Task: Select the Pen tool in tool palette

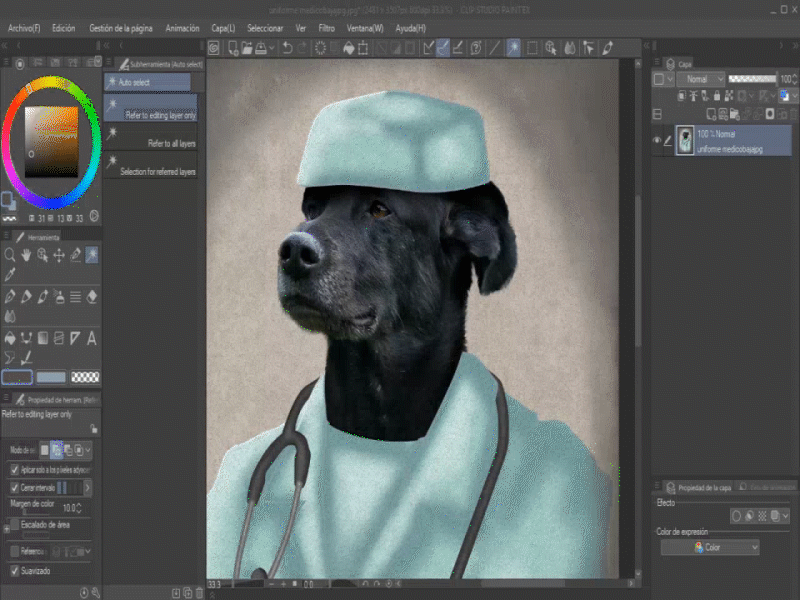Action: (x=9, y=296)
